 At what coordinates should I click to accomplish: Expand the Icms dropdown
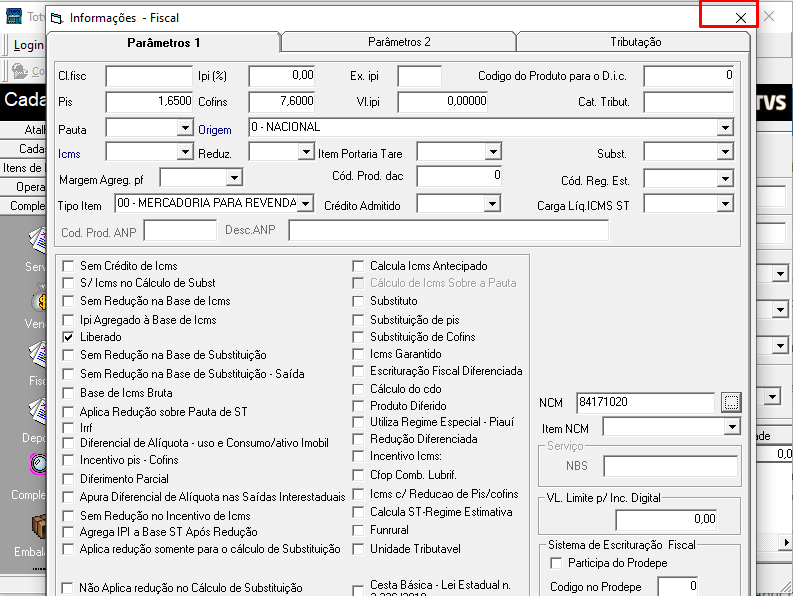point(186,152)
